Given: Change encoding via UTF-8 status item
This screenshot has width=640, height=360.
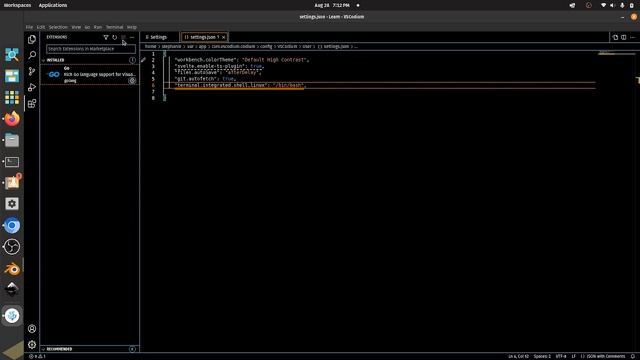Looking at the screenshot, I should (561, 356).
